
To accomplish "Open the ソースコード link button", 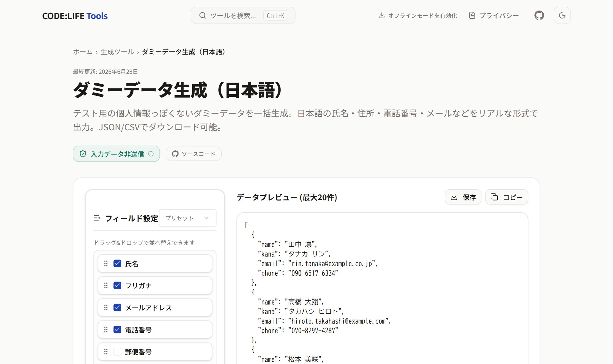I will (193, 154).
